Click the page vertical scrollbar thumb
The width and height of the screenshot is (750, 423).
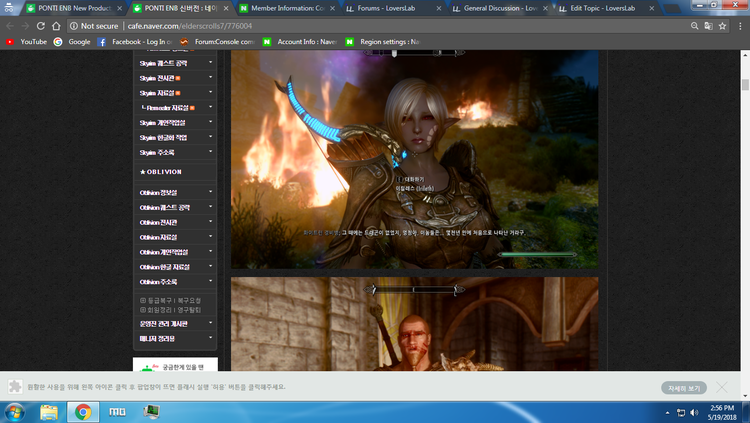(x=745, y=85)
